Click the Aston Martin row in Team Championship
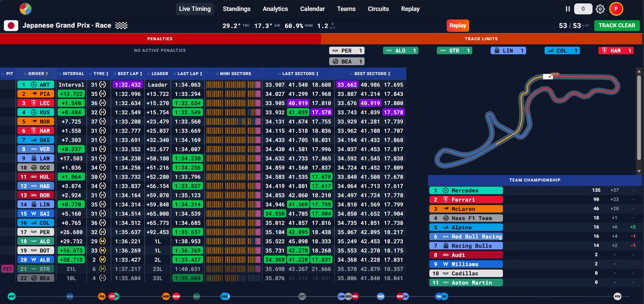 coord(534,283)
